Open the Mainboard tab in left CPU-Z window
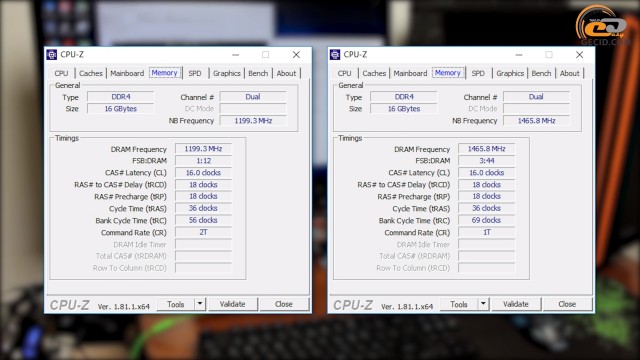Viewport: 640px width, 360px height. coord(127,73)
